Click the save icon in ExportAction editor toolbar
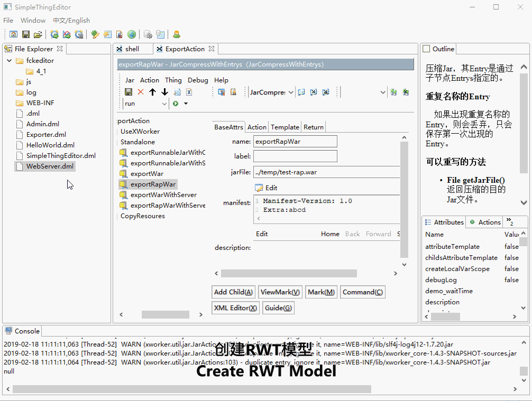Image resolution: width=532 pixels, height=401 pixels. (129, 92)
